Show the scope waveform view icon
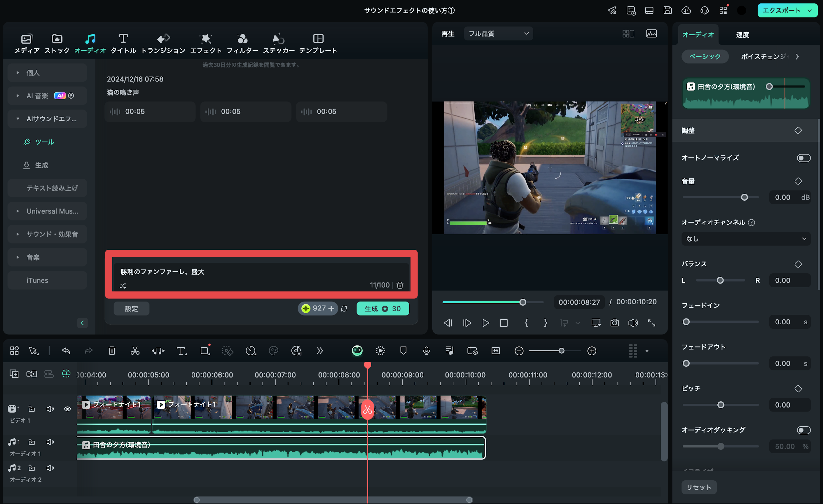 [651, 33]
